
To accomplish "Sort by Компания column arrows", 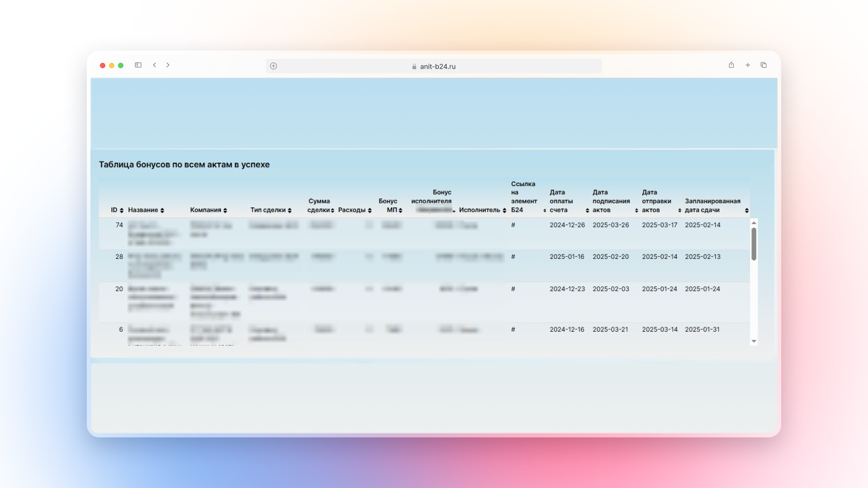I will (225, 211).
